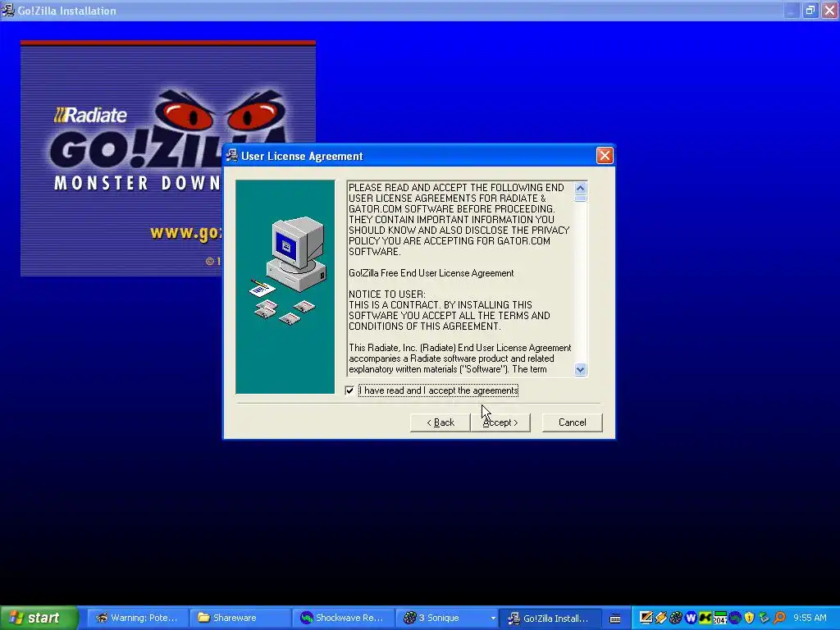
Task: Click the yellow security shield tray icon
Action: tap(750, 618)
